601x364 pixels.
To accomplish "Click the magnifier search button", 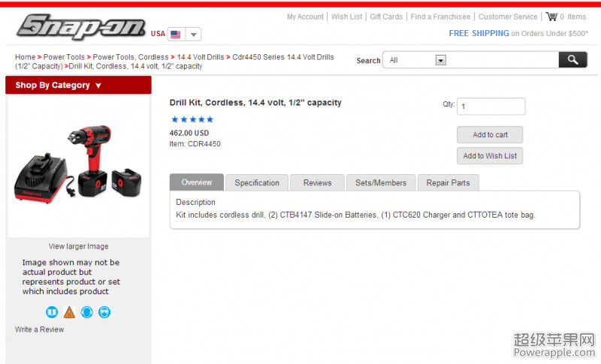I will click(x=572, y=60).
